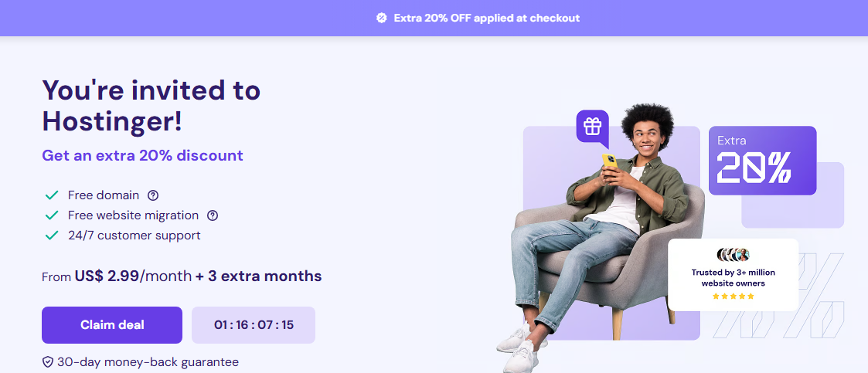
Task: Claim the deal with the purple button
Action: (x=112, y=325)
